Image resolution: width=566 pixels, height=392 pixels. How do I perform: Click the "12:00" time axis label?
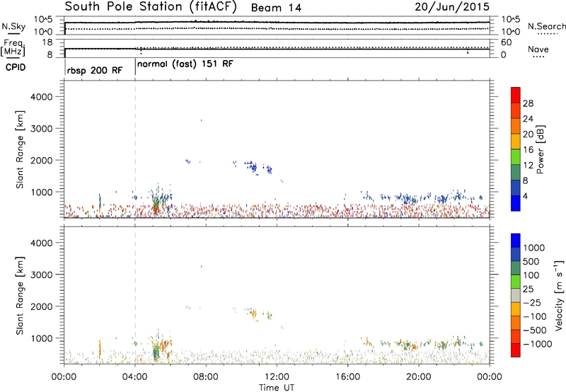coord(277,377)
